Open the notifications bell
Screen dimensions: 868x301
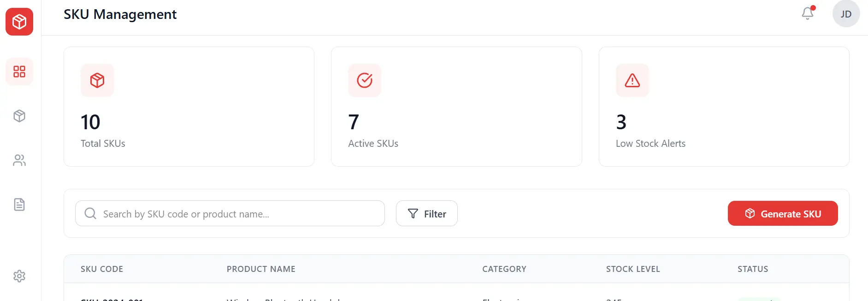point(808,13)
